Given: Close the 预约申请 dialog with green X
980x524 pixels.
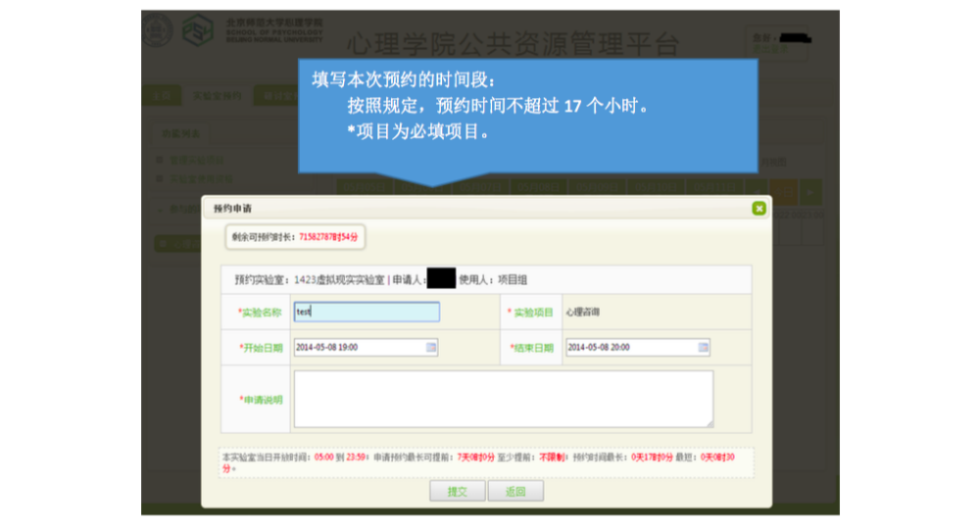Looking at the screenshot, I should pyautogui.click(x=759, y=209).
